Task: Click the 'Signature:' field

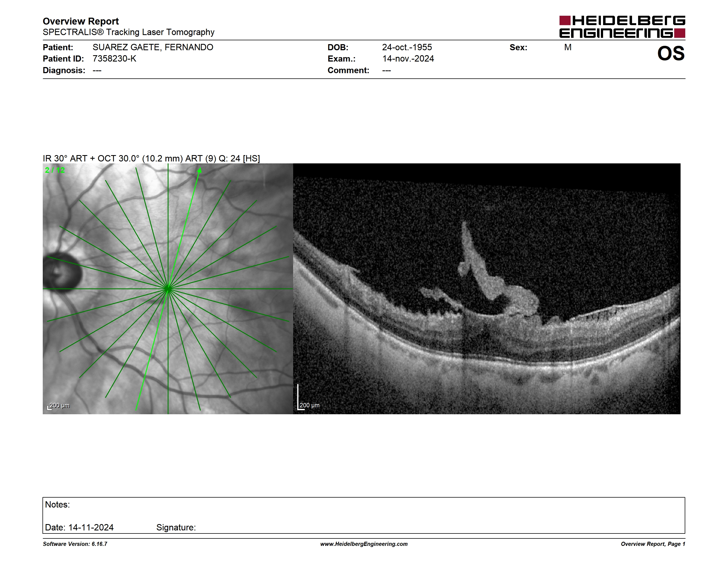Action: pyautogui.click(x=176, y=527)
